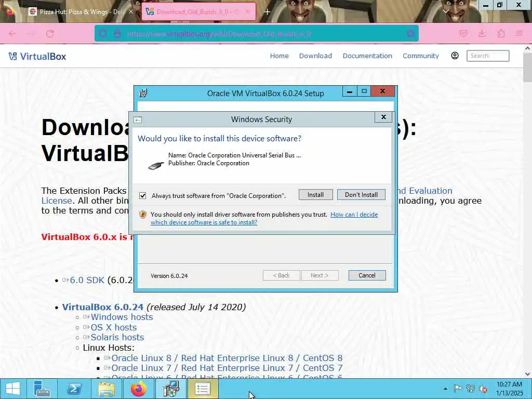Go back in Firefox
532x399 pixels.
click(12, 34)
